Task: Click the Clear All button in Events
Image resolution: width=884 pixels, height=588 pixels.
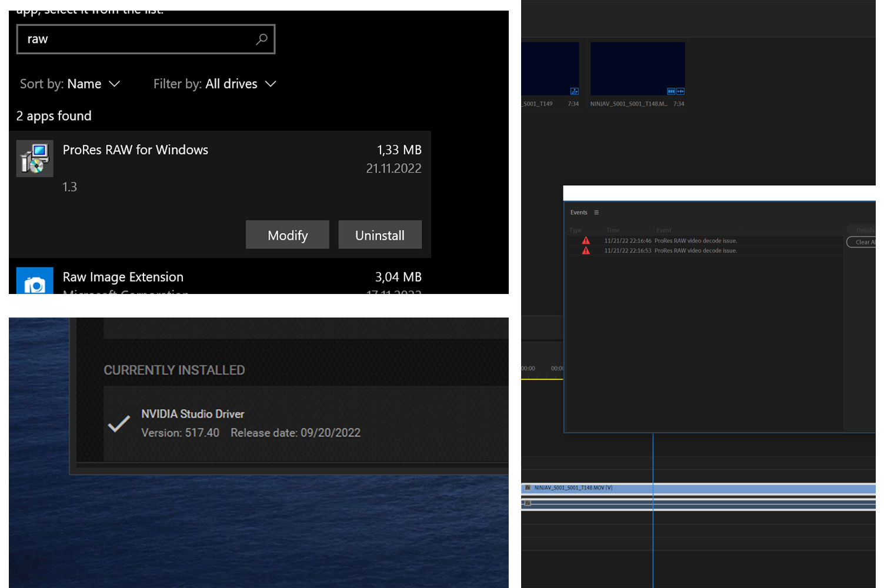Action: pyautogui.click(x=863, y=242)
